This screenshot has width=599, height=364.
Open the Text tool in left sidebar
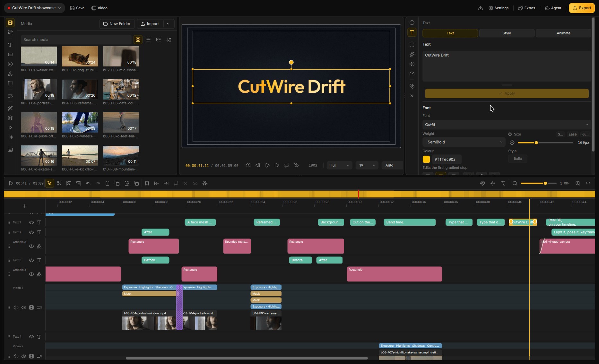(10, 45)
